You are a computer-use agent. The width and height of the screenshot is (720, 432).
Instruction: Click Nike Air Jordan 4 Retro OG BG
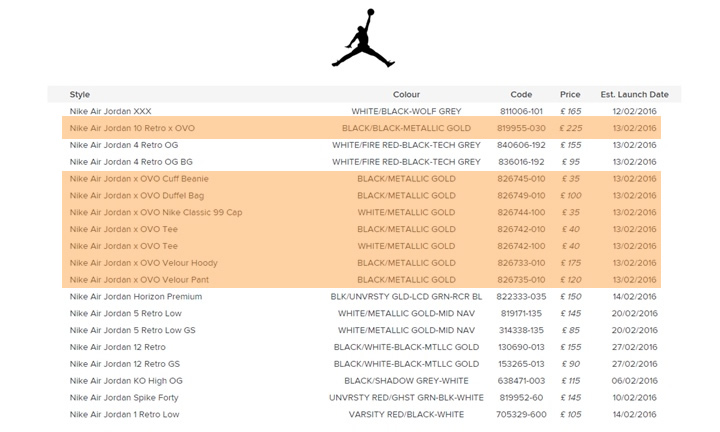coord(131,162)
